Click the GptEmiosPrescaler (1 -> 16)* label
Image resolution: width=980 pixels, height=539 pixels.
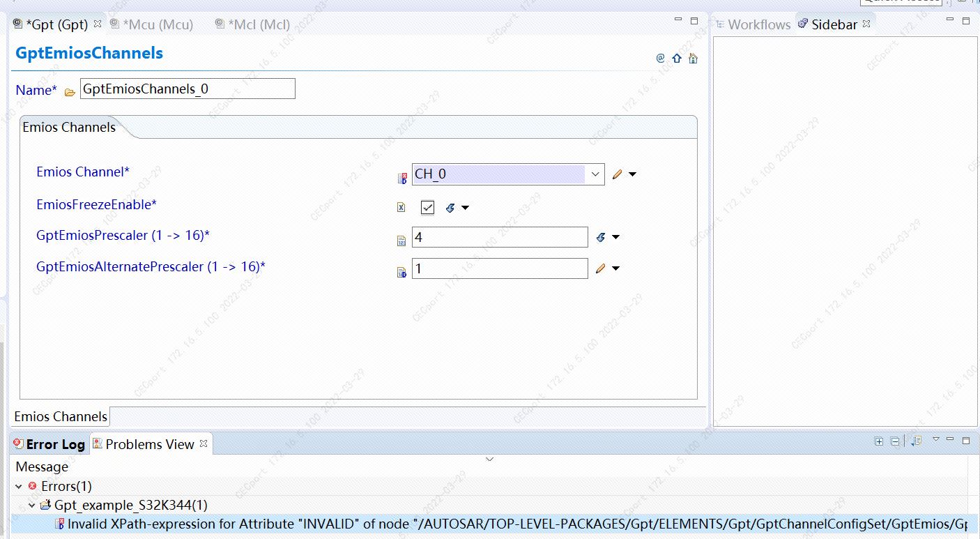123,235
